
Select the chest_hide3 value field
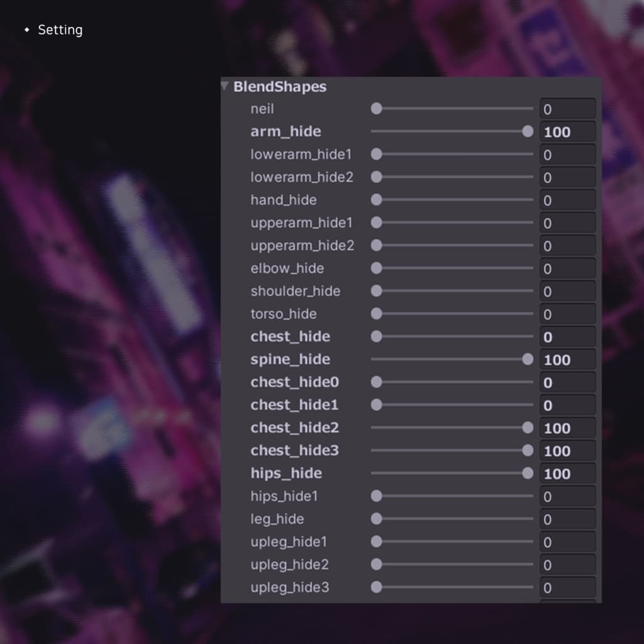(567, 451)
